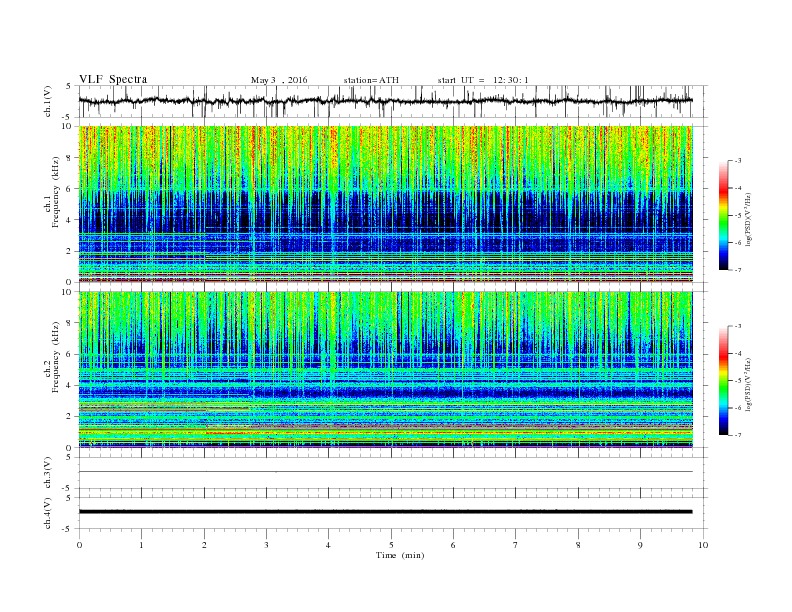Click the ch.1 voltage waveform trace
The width and height of the screenshot is (792, 612).
(x=385, y=101)
